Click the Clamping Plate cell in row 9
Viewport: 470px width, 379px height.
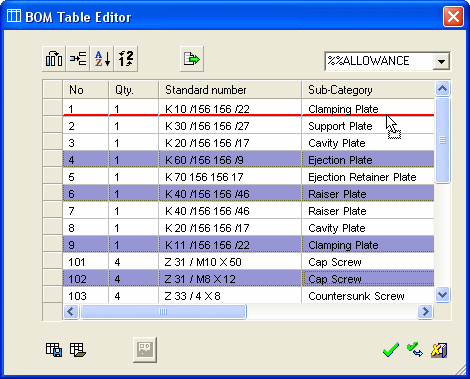368,245
